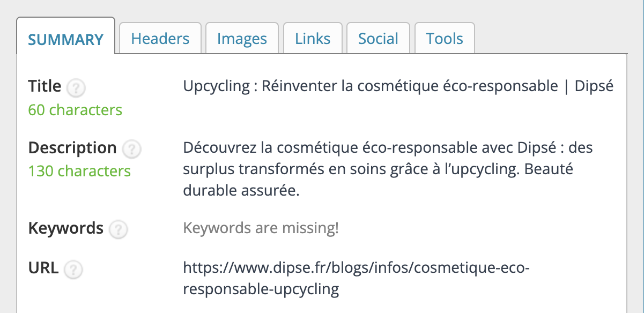Go to the Links tab
Image resolution: width=644 pixels, height=313 pixels.
coord(313,39)
